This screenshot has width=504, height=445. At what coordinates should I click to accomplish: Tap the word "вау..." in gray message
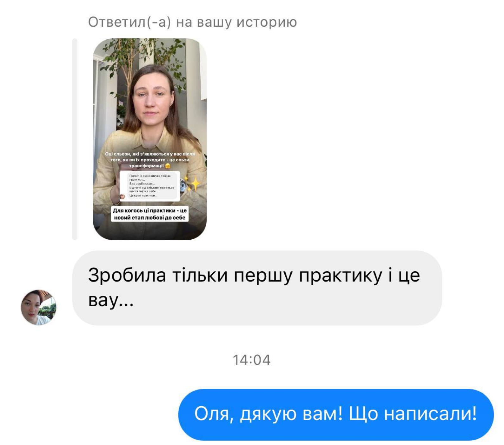111,300
